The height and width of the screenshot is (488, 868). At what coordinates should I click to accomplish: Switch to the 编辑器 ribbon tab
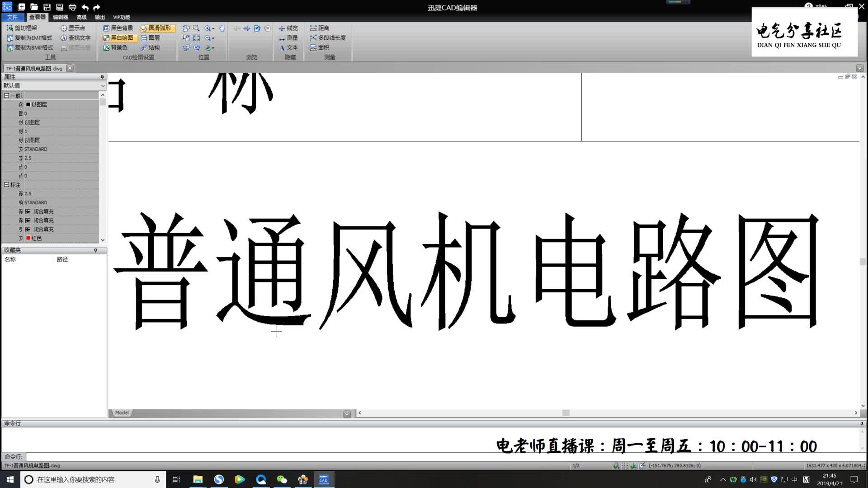click(60, 17)
